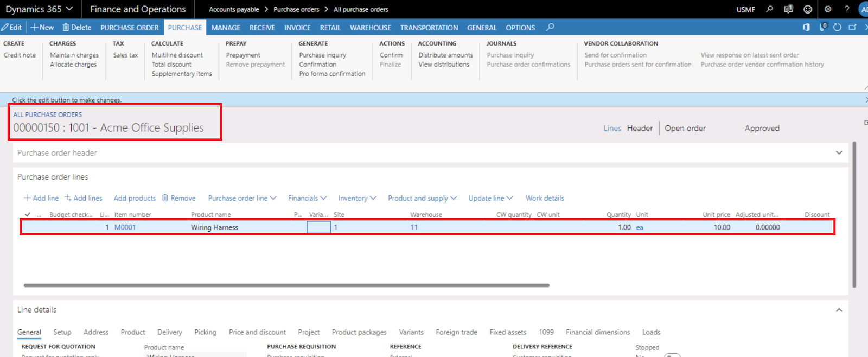The height and width of the screenshot is (357, 868).
Task: Open the messages icon with the 1 badge
Action: point(788,9)
